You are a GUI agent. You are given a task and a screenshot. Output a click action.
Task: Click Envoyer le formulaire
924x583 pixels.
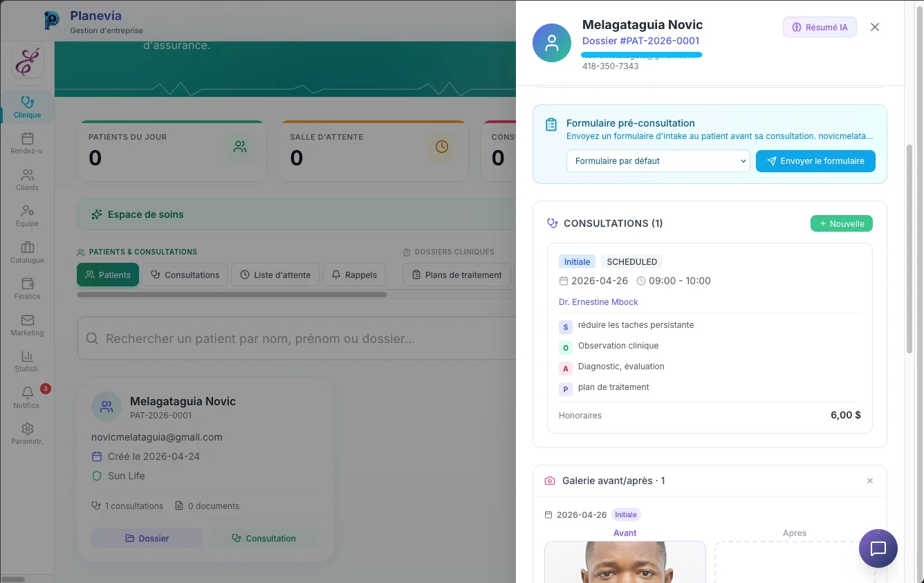pos(815,161)
